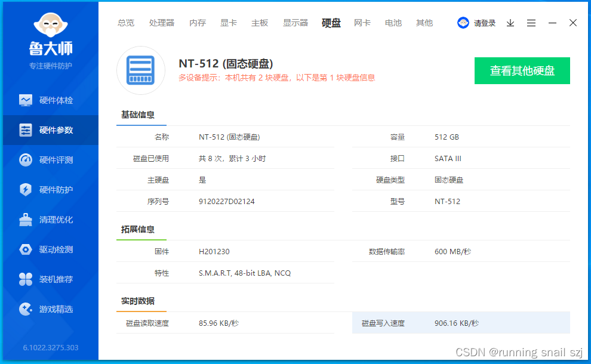The width and height of the screenshot is (591, 364).
Task: Switch to the 电池 tab
Action: tap(393, 23)
